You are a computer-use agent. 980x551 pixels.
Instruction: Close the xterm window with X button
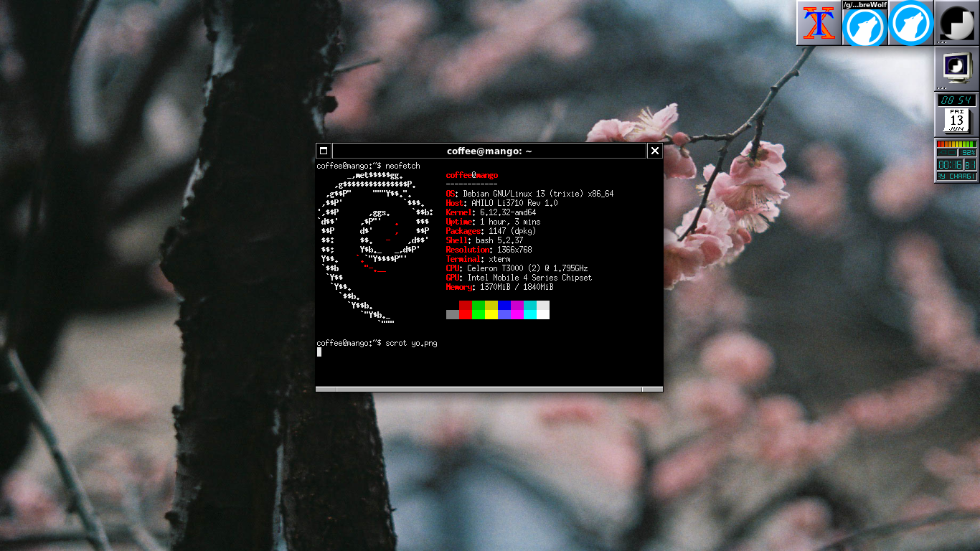[x=654, y=151]
